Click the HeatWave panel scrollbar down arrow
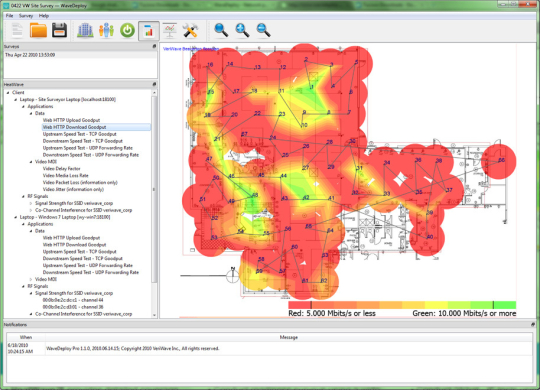 [x=154, y=315]
